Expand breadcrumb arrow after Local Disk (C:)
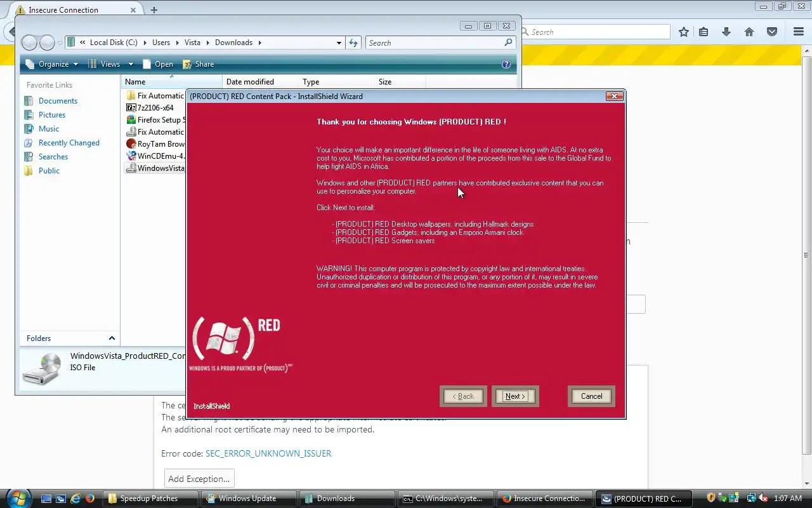The width and height of the screenshot is (812, 508). point(145,43)
